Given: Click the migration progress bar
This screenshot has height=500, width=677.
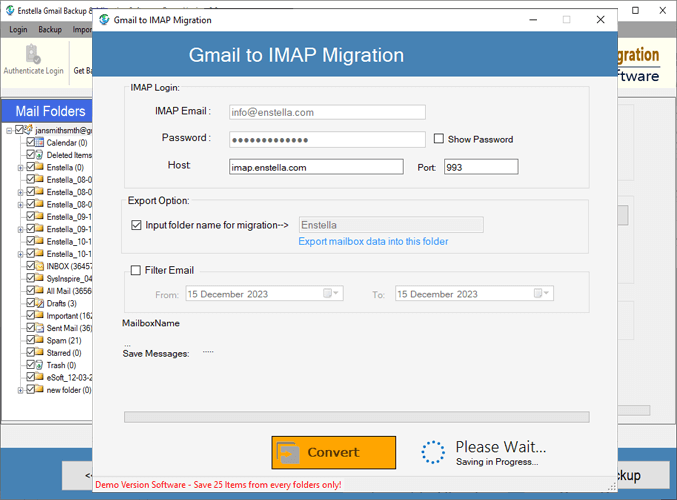Looking at the screenshot, I should 356,417.
